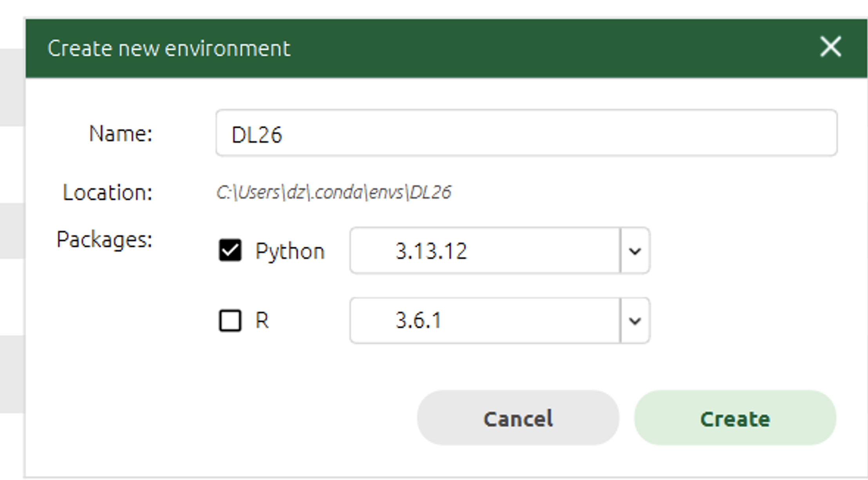Close the Create new environment dialog
Screen dimensions: 868x480
830,47
